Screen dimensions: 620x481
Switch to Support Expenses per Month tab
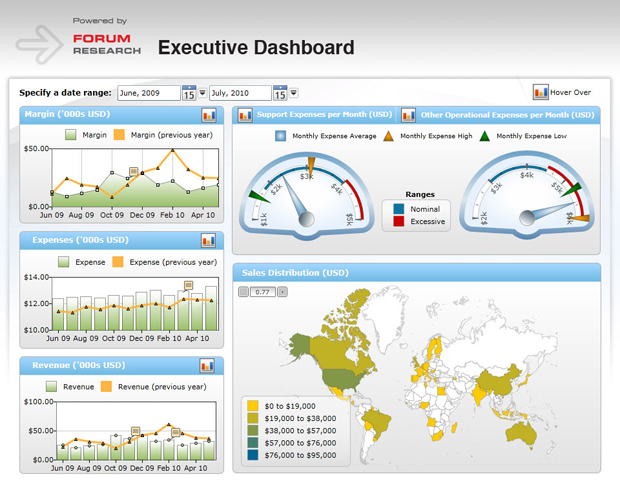point(324,115)
